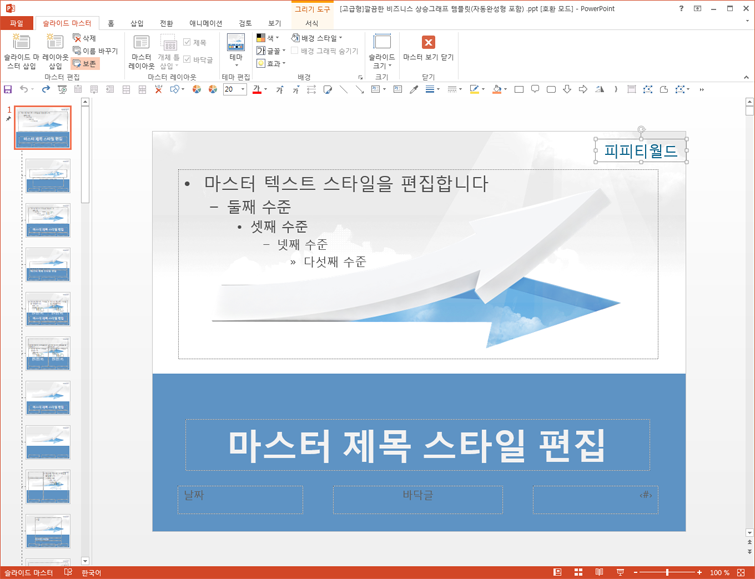755x579 pixels.
Task: Open Slide Size (슬라이드 크기) dropdown
Action: [381, 52]
